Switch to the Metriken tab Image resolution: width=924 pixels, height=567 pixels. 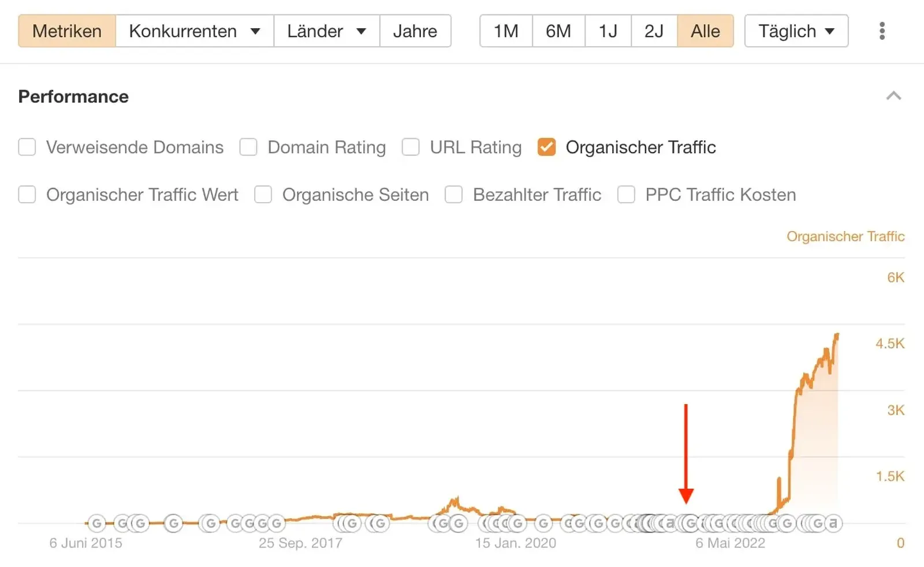click(x=67, y=31)
